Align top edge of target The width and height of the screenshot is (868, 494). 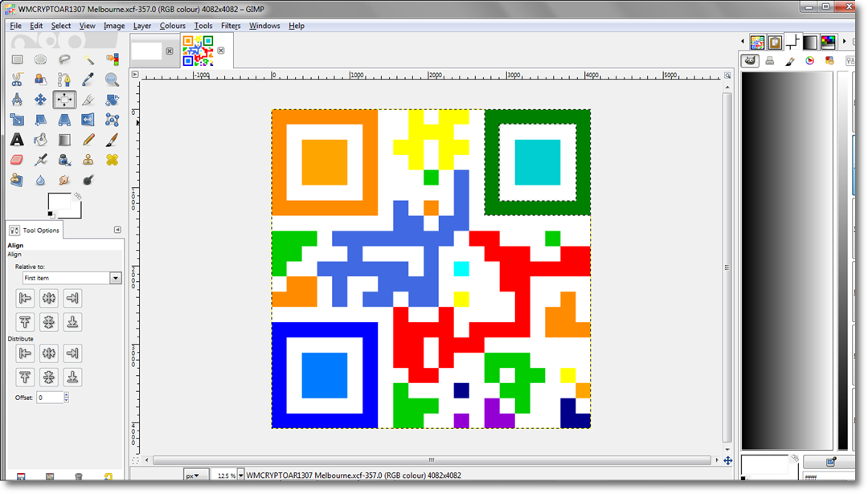tap(25, 322)
